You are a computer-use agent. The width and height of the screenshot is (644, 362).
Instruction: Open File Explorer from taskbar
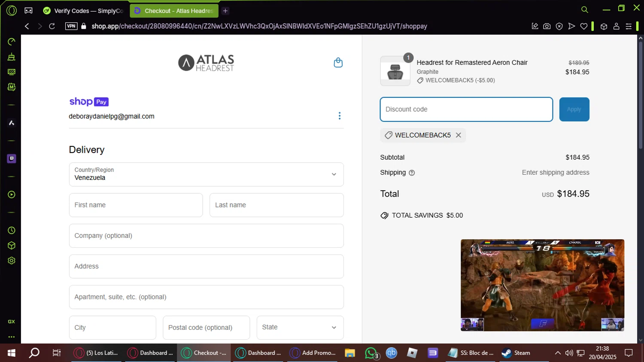(350, 353)
